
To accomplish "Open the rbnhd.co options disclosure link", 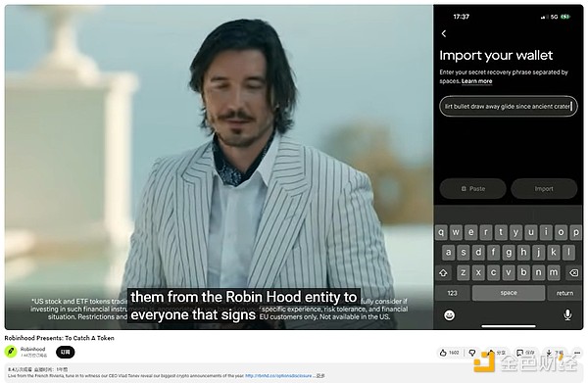I will (x=278, y=375).
